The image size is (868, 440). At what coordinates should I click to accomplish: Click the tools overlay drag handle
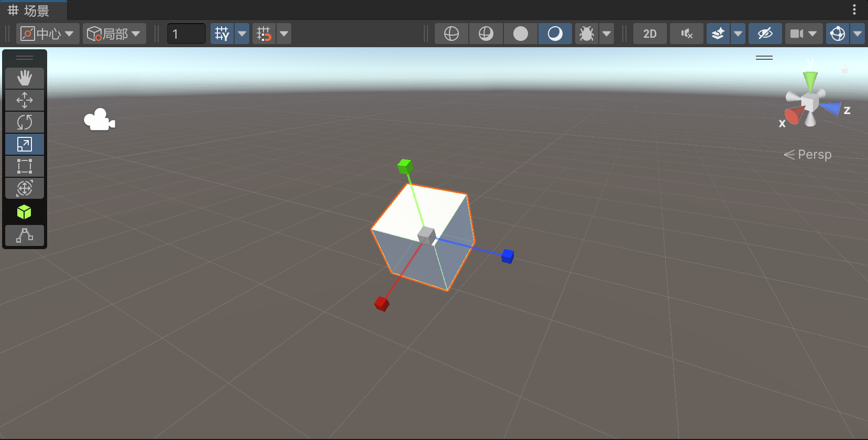click(x=25, y=58)
